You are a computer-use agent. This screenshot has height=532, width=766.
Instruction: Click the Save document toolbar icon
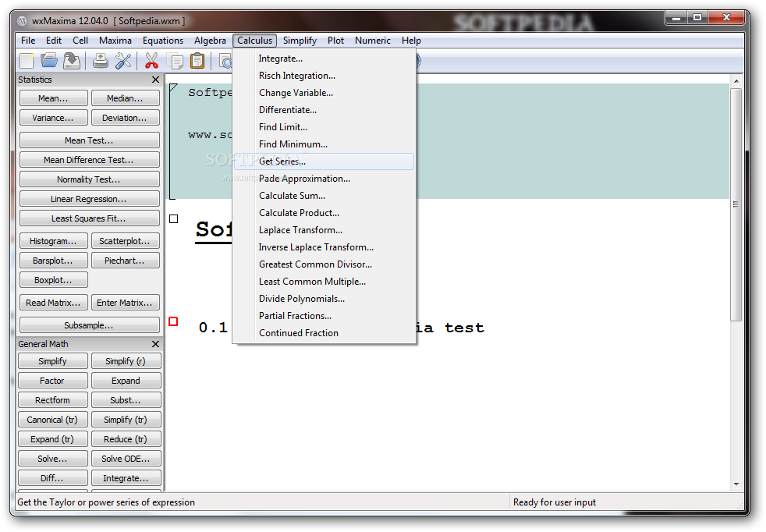click(x=72, y=61)
